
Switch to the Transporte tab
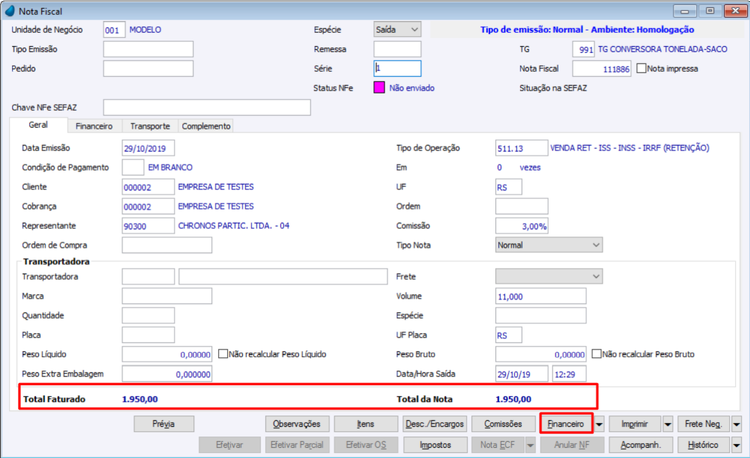pyautogui.click(x=150, y=126)
